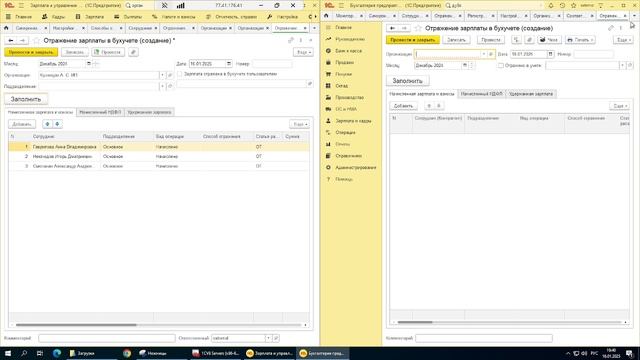
Task: Switch to Удержанная зарплата tab in Бухгалтерия
Action: point(531,94)
